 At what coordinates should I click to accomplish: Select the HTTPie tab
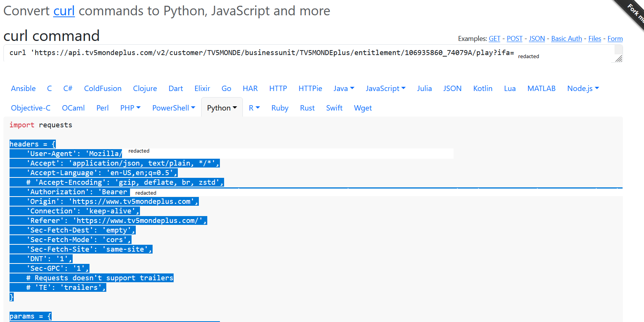(x=310, y=89)
